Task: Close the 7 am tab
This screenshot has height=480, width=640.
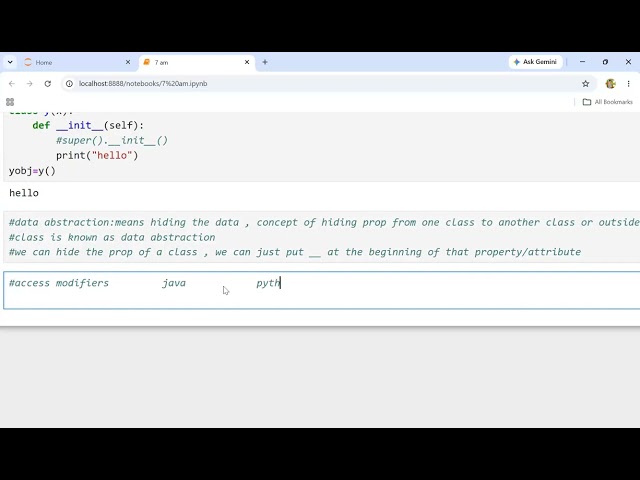Action: [x=247, y=62]
